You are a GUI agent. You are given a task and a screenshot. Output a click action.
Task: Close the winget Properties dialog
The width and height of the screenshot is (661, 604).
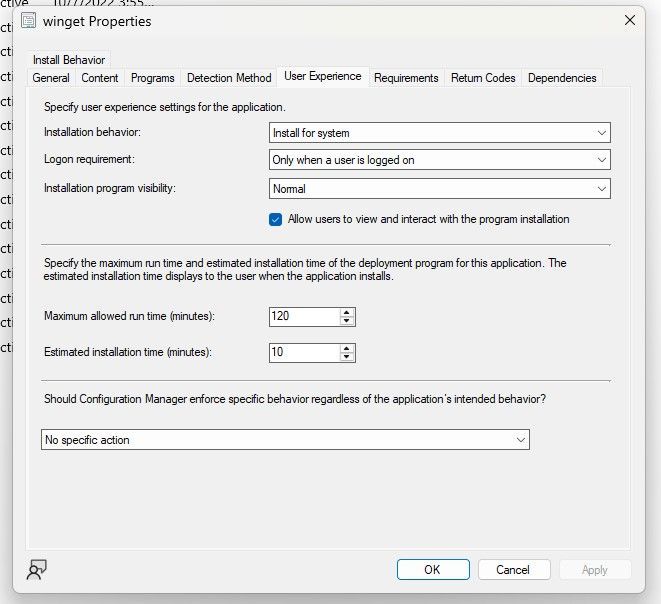click(630, 20)
